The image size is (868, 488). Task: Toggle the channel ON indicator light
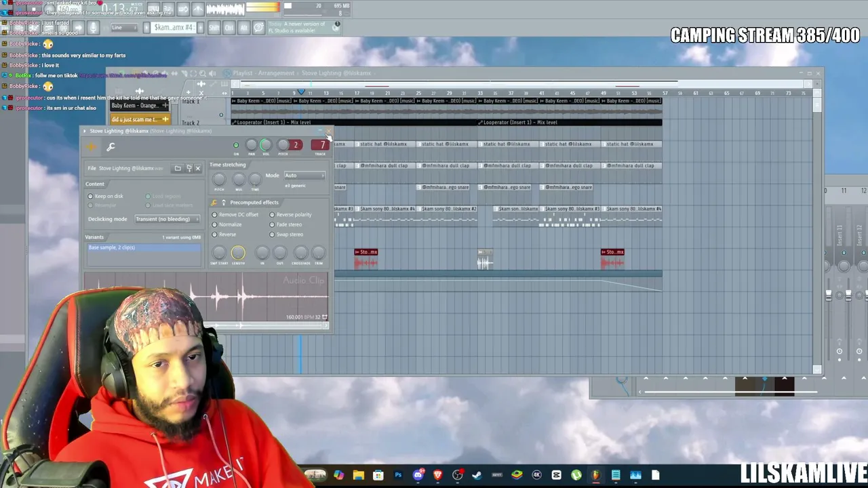tap(236, 145)
